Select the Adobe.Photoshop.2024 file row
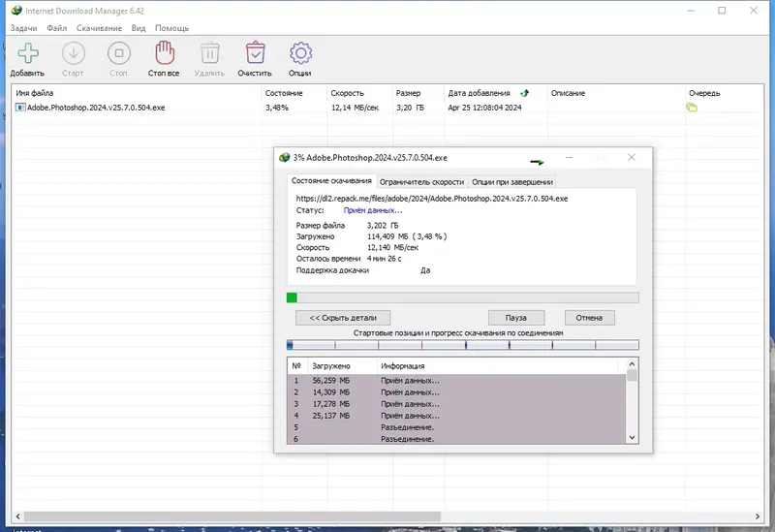775x532 pixels. [387, 108]
